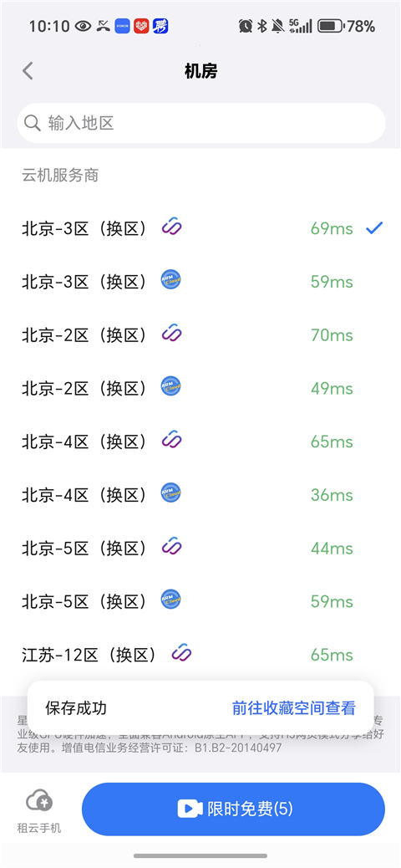
Task: Tap the purple link icon beside 北京-2区 70ms
Action: (172, 334)
